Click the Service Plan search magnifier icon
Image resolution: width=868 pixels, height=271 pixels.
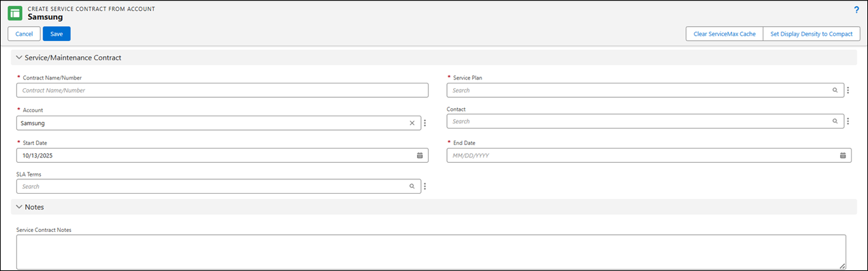tap(835, 90)
